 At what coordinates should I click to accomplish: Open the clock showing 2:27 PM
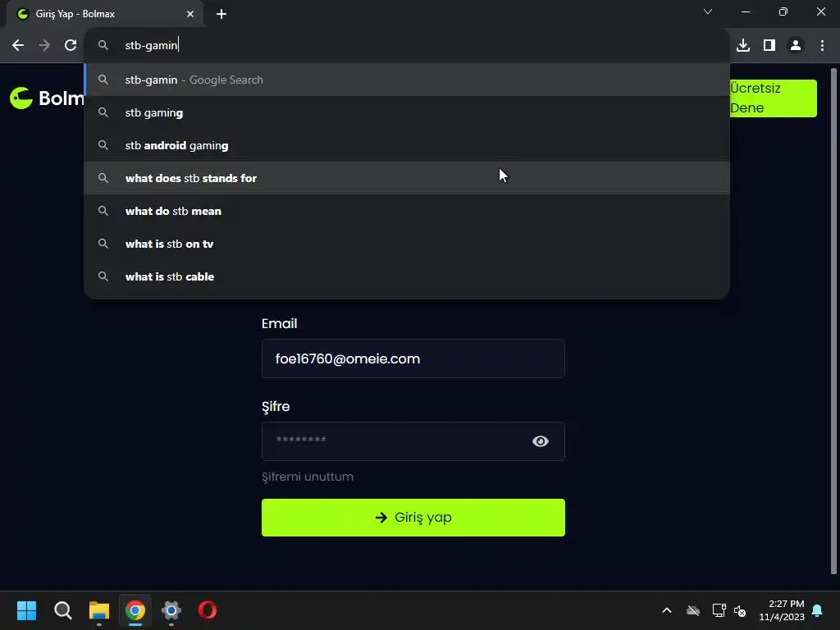[782, 610]
